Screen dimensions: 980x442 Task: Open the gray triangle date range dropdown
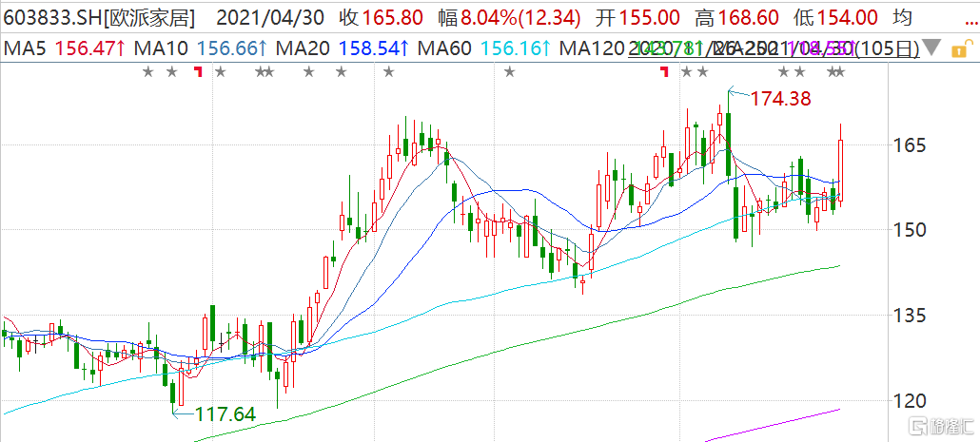tap(931, 48)
